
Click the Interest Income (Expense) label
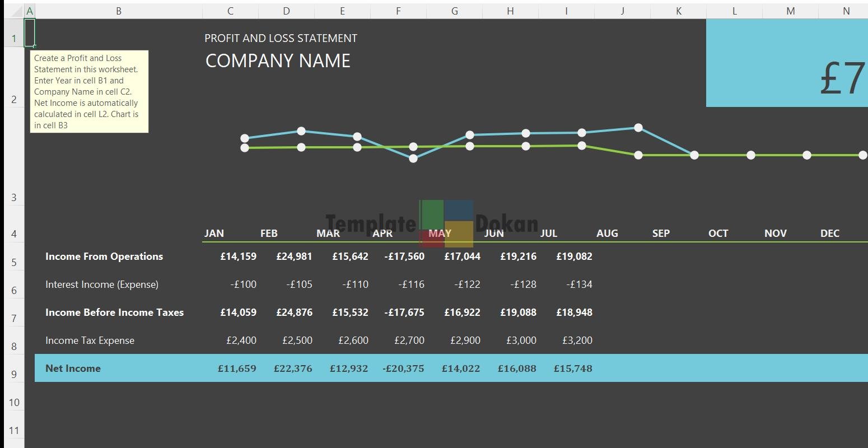(x=102, y=284)
